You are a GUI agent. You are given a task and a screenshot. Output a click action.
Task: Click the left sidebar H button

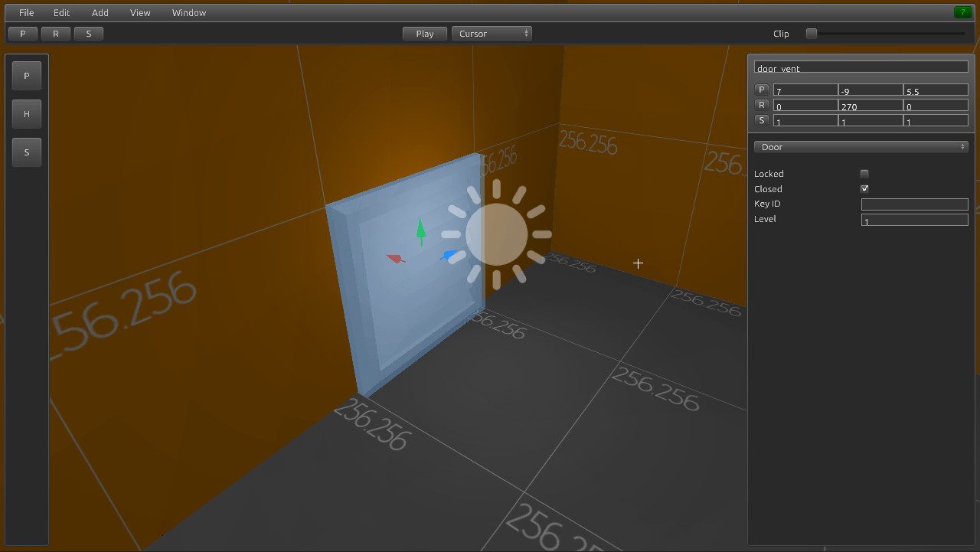pyautogui.click(x=27, y=114)
